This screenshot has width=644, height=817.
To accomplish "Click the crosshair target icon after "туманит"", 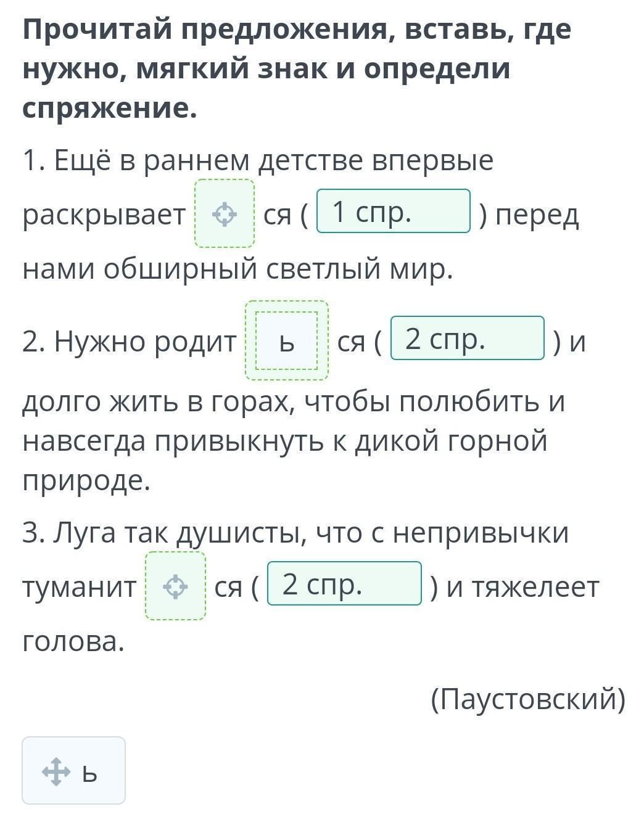I will 175,586.
